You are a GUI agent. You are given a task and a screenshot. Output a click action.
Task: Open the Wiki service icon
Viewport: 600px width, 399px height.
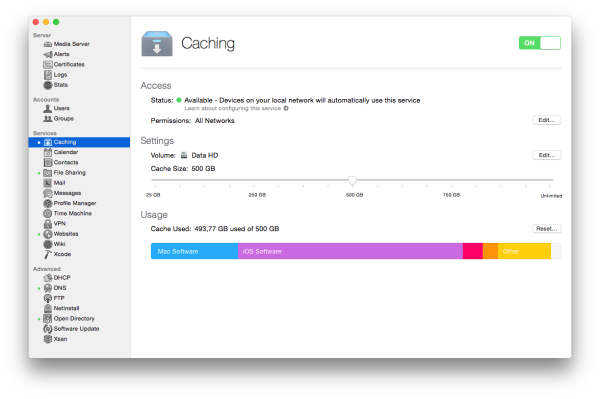pos(47,244)
